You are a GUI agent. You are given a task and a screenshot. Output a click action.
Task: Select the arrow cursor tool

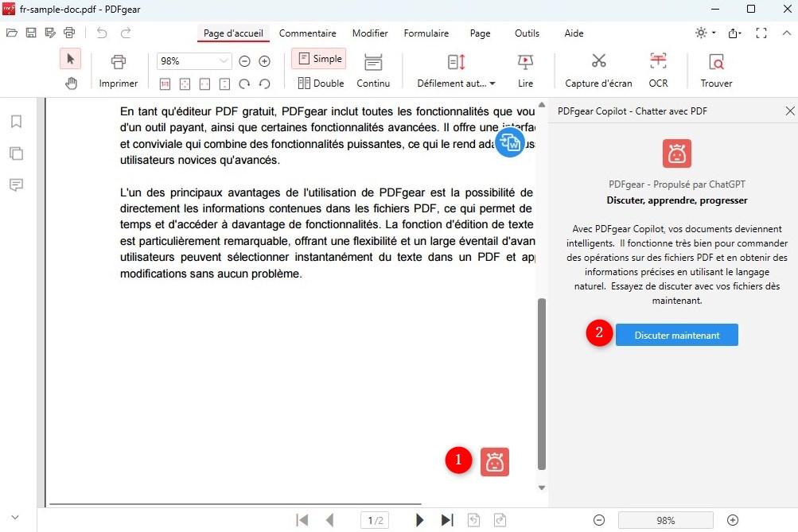[71, 59]
